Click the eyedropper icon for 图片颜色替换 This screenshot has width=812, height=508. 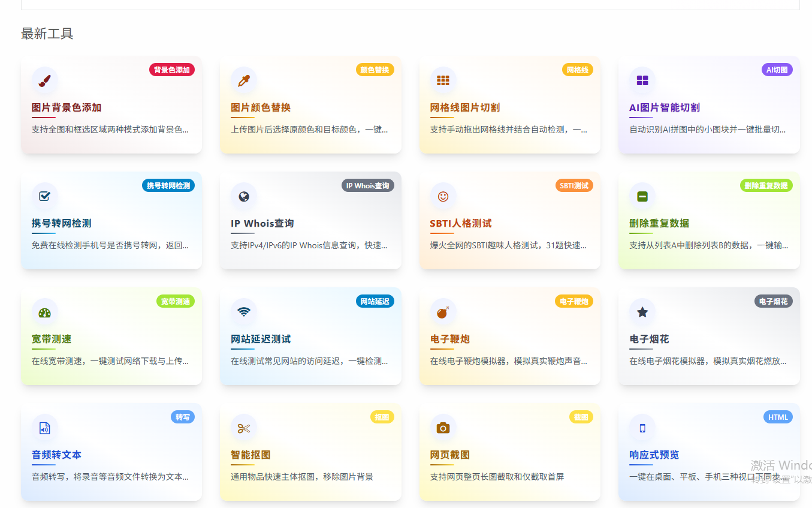pyautogui.click(x=244, y=80)
